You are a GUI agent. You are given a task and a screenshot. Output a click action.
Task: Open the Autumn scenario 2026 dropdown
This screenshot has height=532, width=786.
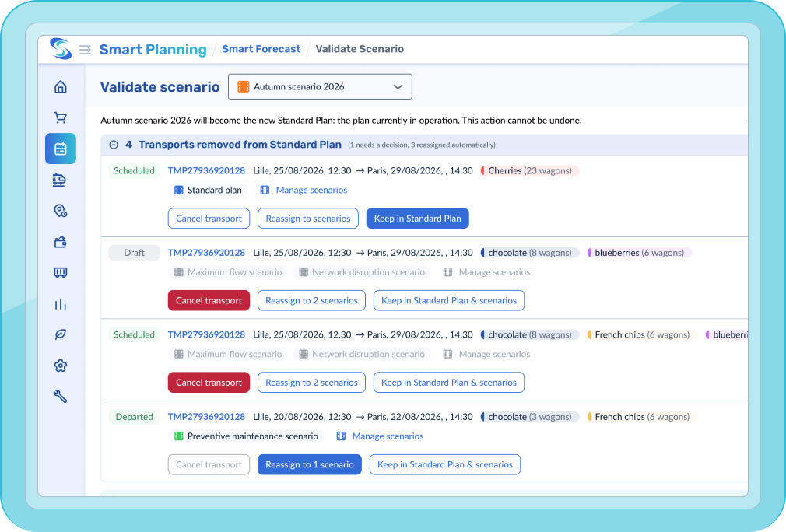(x=320, y=86)
